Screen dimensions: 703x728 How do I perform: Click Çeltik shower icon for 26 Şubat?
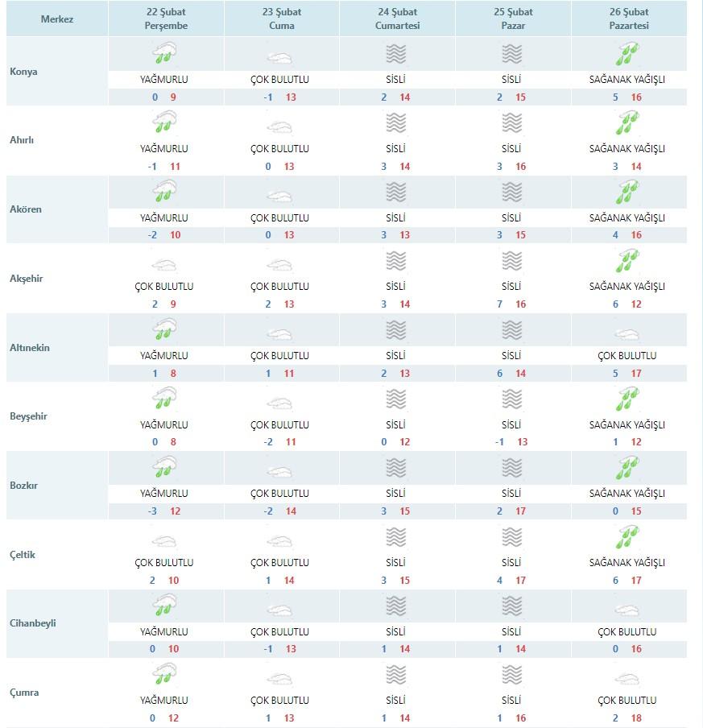point(627,537)
